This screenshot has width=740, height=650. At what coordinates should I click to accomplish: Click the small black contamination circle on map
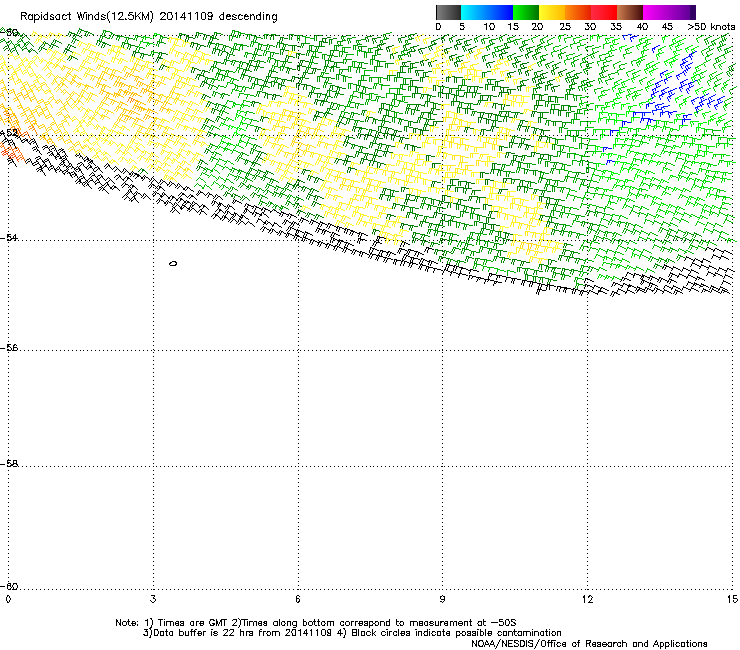point(173,263)
